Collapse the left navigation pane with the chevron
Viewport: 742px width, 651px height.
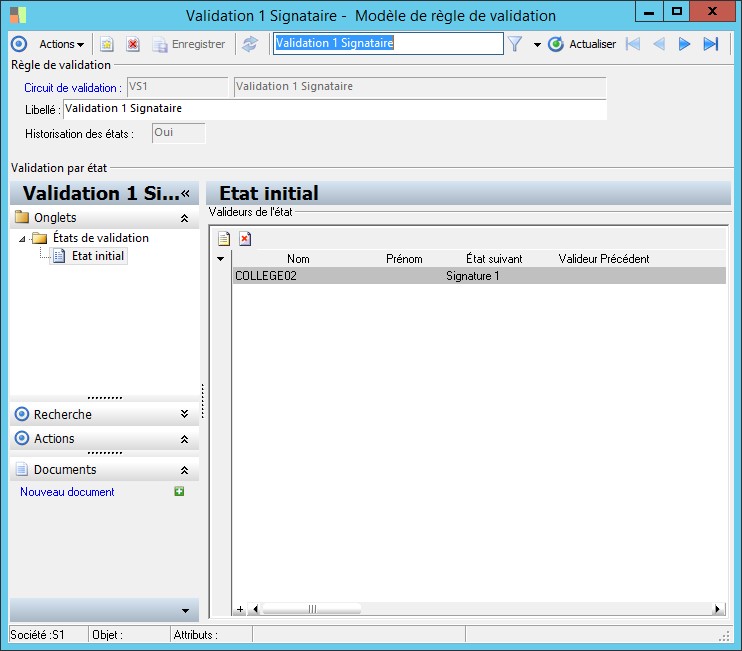click(x=186, y=193)
